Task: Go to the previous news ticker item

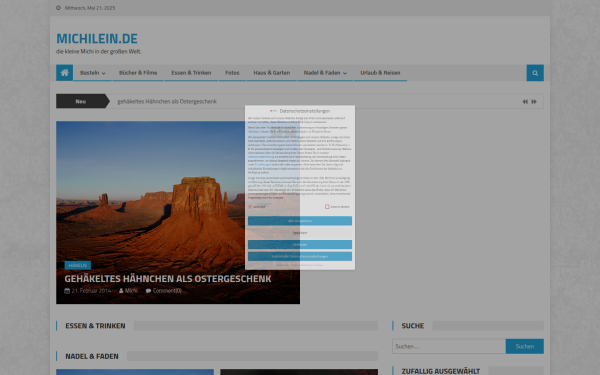Action: (x=525, y=101)
